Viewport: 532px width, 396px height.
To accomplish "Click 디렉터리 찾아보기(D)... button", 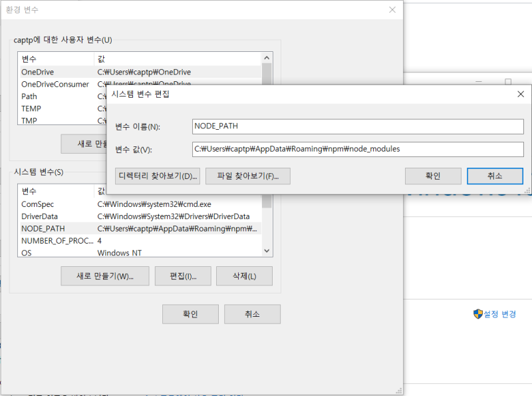I will [x=158, y=176].
